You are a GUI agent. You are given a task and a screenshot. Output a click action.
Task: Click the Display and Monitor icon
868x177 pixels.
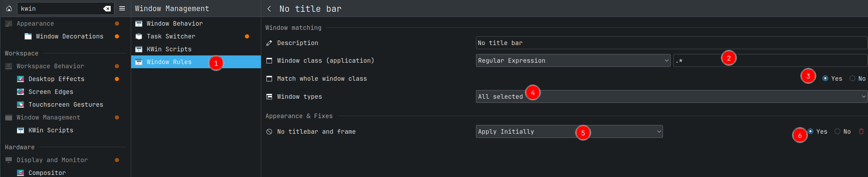pos(9,160)
